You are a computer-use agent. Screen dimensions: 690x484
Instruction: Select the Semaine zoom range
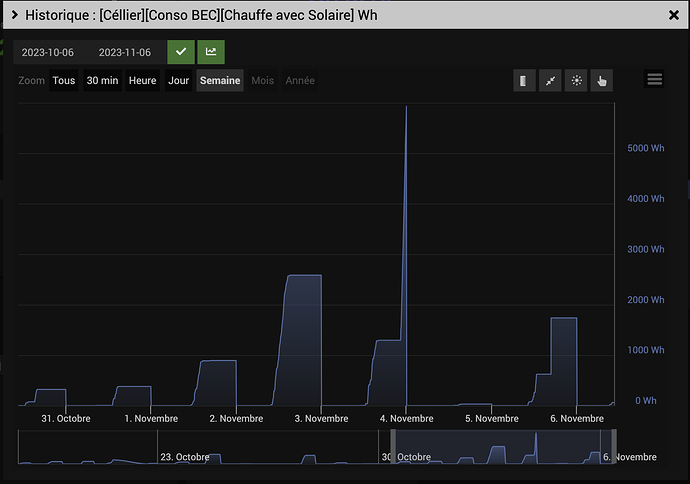[x=220, y=81]
